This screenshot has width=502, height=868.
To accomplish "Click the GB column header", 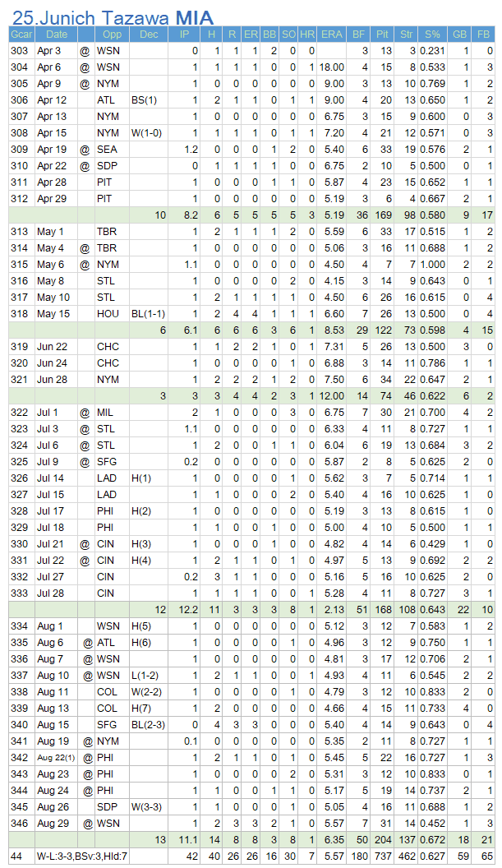I will point(459,35).
